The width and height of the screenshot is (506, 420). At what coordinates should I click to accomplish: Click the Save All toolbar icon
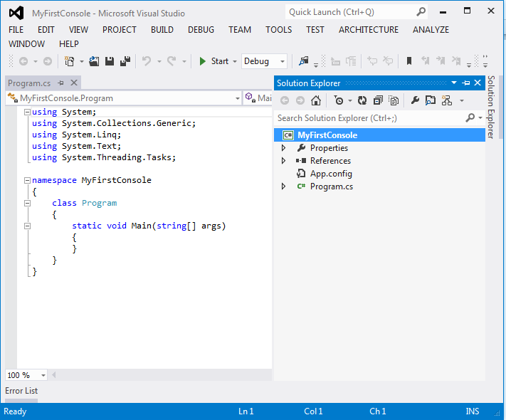tap(125, 61)
